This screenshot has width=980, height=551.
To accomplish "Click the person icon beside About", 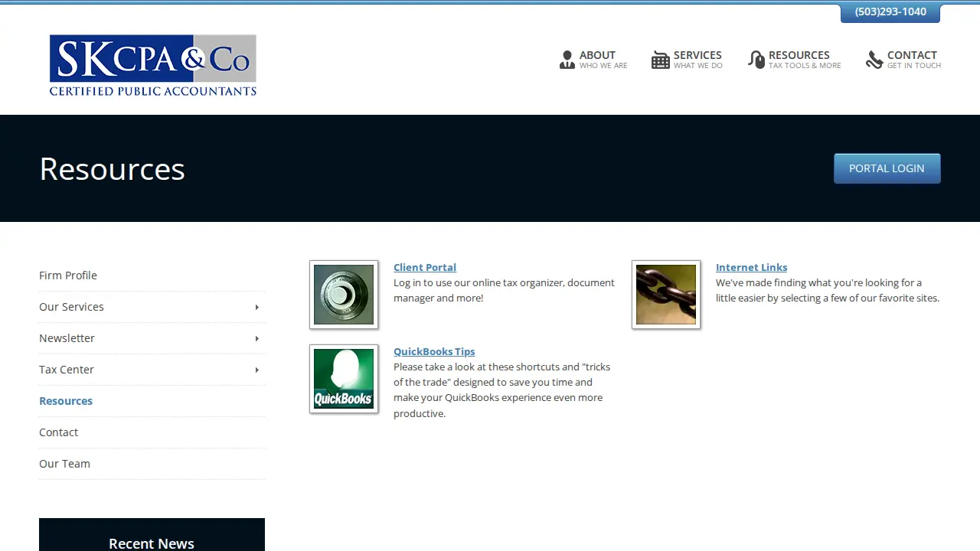I will pyautogui.click(x=567, y=60).
